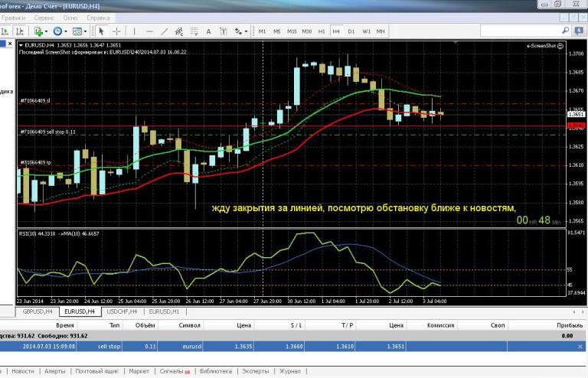Image resolution: width=588 pixels, height=378 pixels.
Task: Switch to EURUSD,H1 chart tab
Action: pyautogui.click(x=164, y=311)
